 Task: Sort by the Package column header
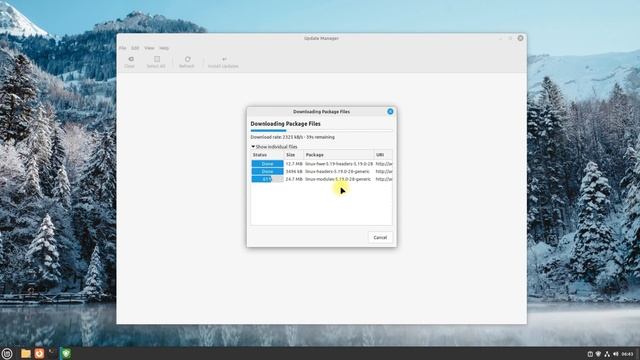[x=338, y=155]
